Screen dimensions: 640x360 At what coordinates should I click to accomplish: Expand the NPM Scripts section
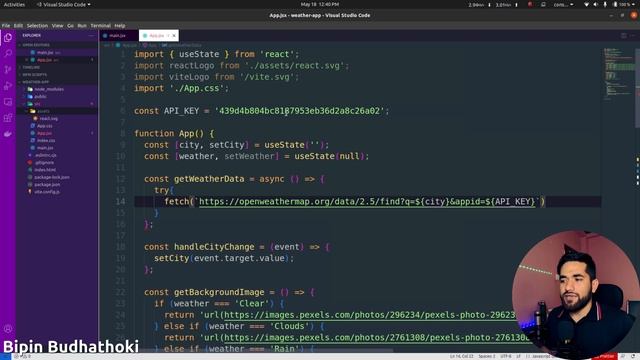click(56, 75)
